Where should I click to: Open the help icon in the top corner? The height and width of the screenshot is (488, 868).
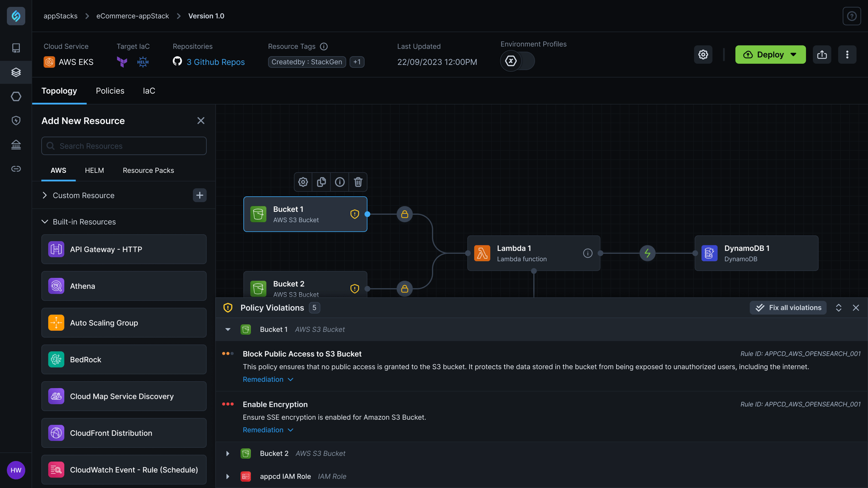tap(852, 16)
